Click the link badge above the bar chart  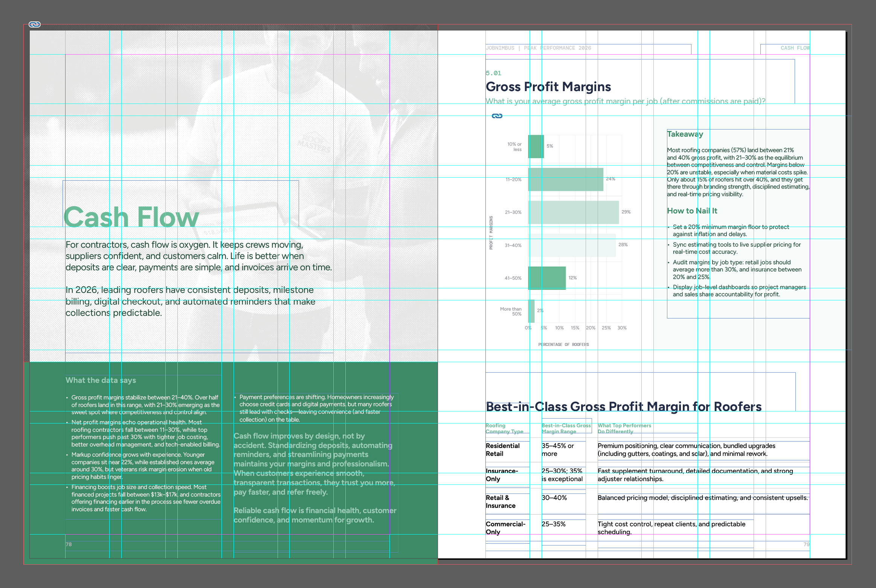497,116
